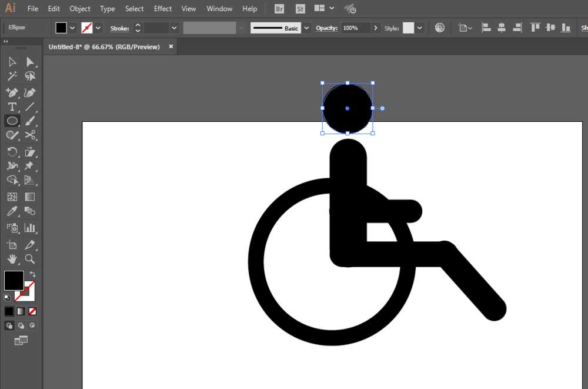This screenshot has width=588, height=389.
Task: Select the Rotate tool
Action: (12, 151)
